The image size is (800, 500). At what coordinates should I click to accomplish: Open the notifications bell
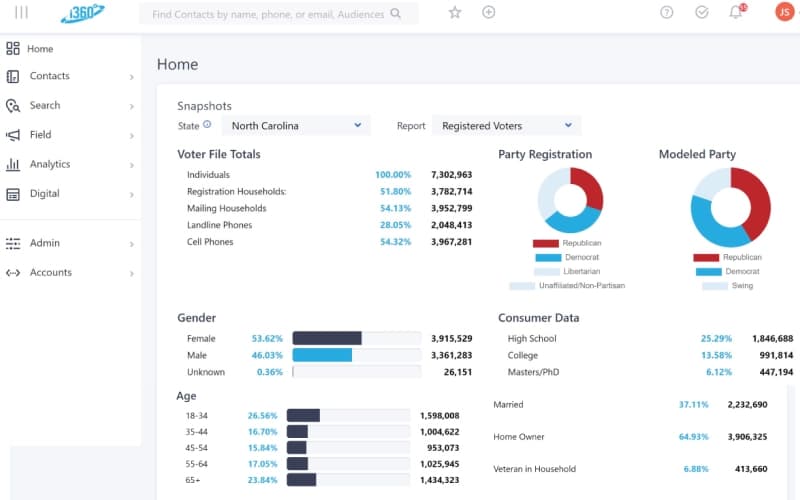tap(736, 12)
